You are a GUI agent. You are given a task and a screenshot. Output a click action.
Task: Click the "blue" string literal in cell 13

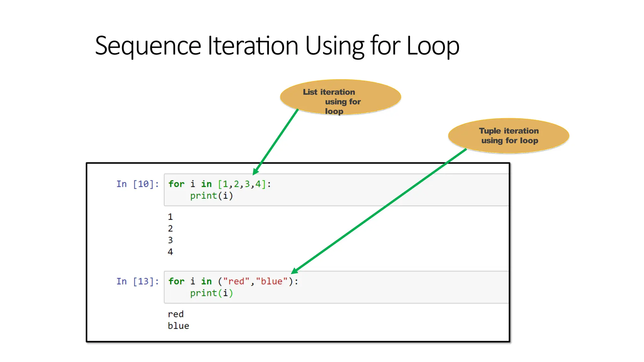(272, 281)
